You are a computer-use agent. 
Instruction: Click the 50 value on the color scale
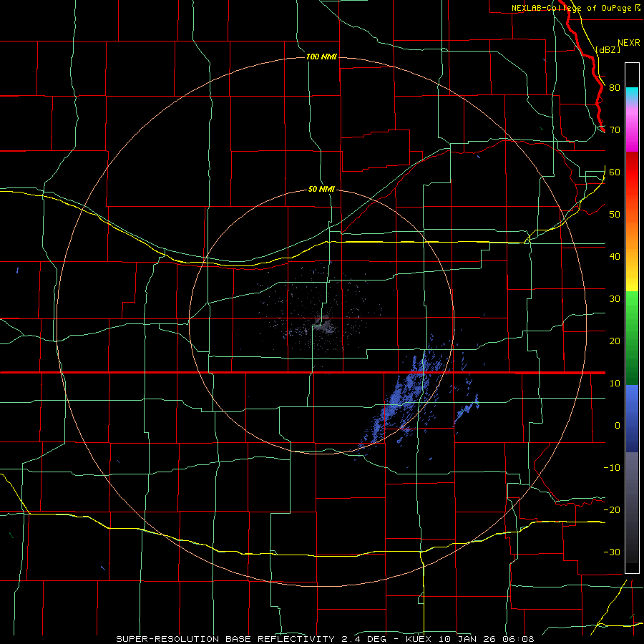coord(615,215)
